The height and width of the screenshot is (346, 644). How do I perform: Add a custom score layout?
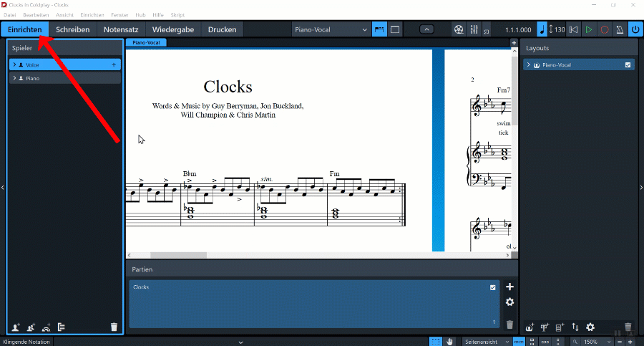[560, 327]
